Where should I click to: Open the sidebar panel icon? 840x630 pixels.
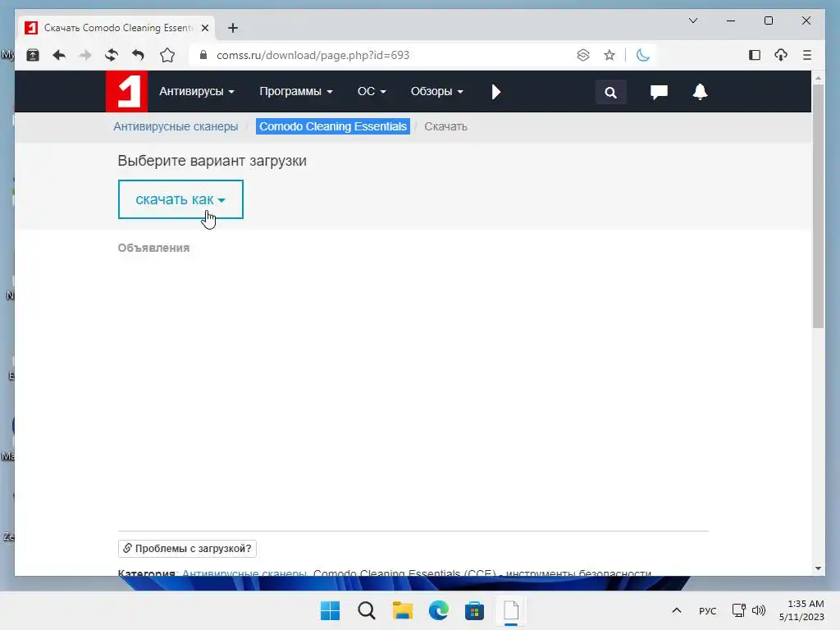point(755,55)
